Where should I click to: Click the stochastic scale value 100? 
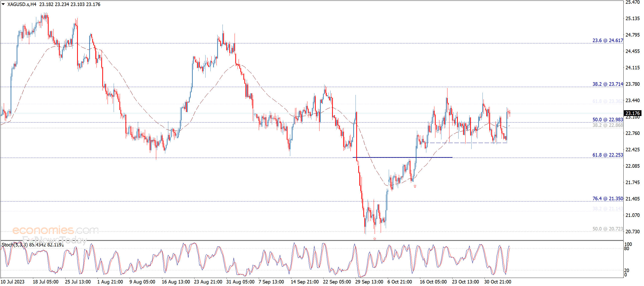(x=628, y=244)
